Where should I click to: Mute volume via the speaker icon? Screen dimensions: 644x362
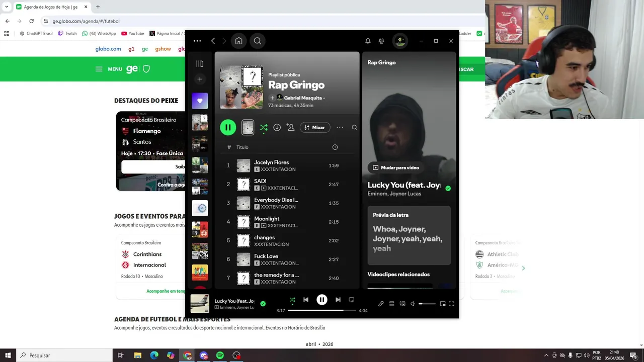pos(413,304)
